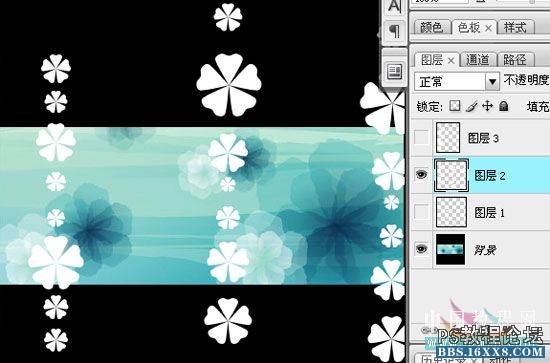Switch to the 路径 paths tab
The width and height of the screenshot is (550, 363).
pos(515,60)
